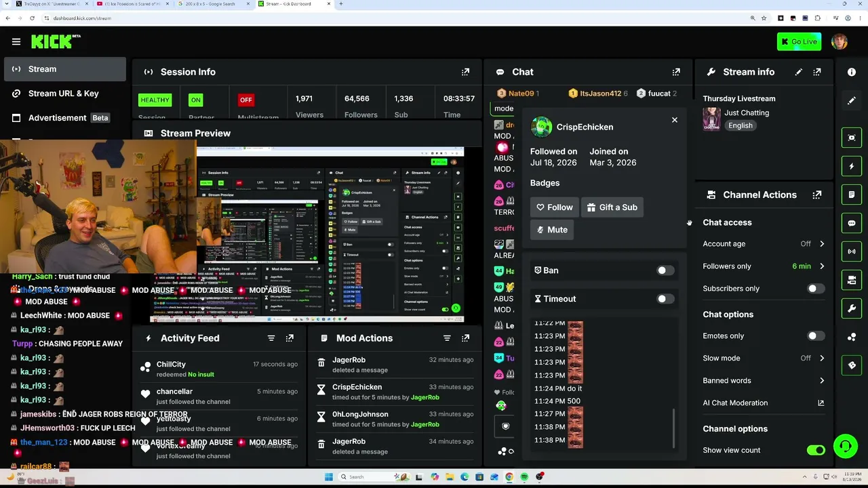Pop out the Mod Actions panel
868x488 pixels.
tap(465, 338)
